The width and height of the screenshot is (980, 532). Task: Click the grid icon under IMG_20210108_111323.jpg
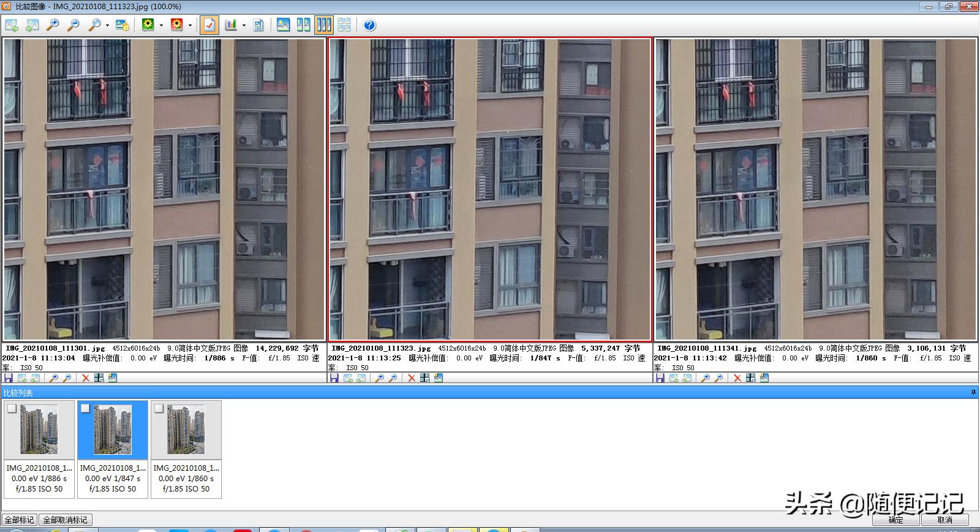pyautogui.click(x=425, y=378)
